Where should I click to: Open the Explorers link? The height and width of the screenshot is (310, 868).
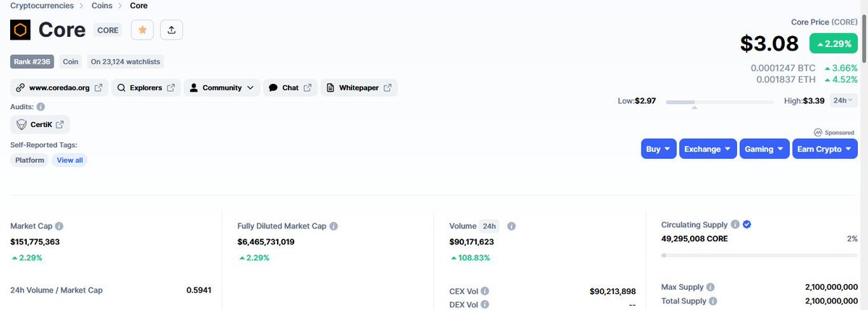tap(145, 87)
